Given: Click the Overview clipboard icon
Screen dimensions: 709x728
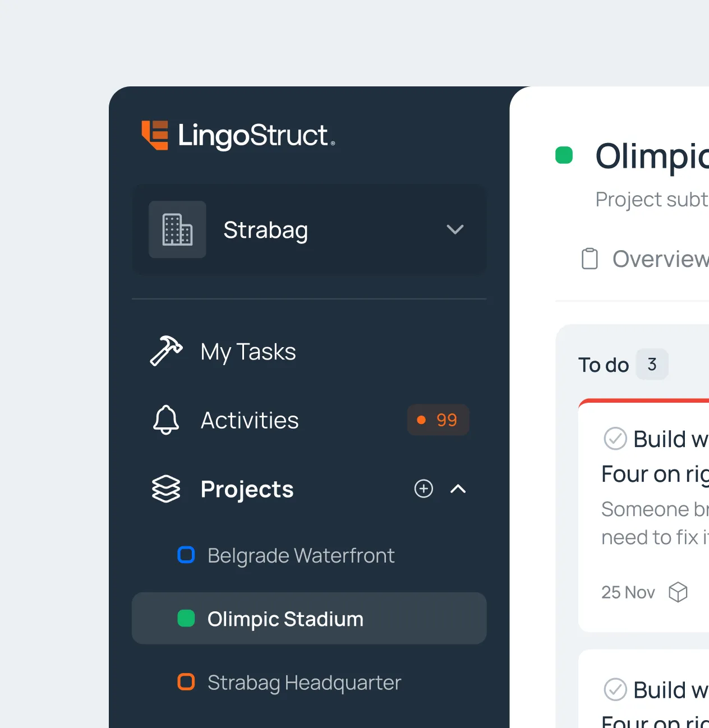Looking at the screenshot, I should 590,259.
